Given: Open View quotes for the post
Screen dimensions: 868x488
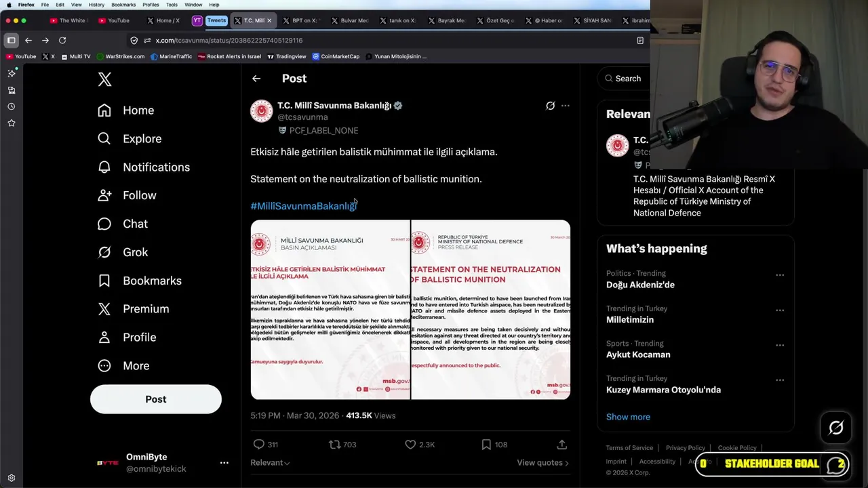Looking at the screenshot, I should coord(542,463).
